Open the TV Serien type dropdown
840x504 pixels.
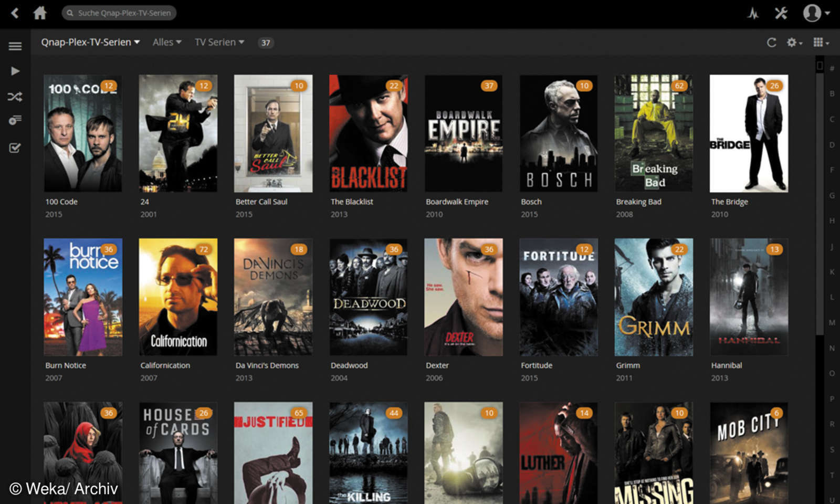(x=219, y=42)
